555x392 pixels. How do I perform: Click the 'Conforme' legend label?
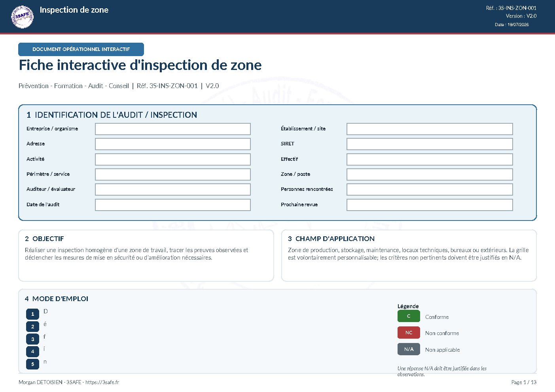437,317
